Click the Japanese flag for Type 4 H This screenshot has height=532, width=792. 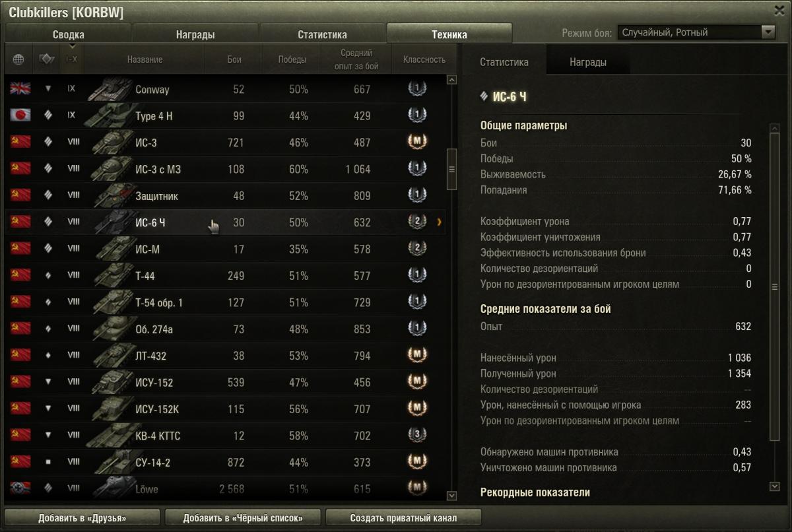tap(20, 116)
